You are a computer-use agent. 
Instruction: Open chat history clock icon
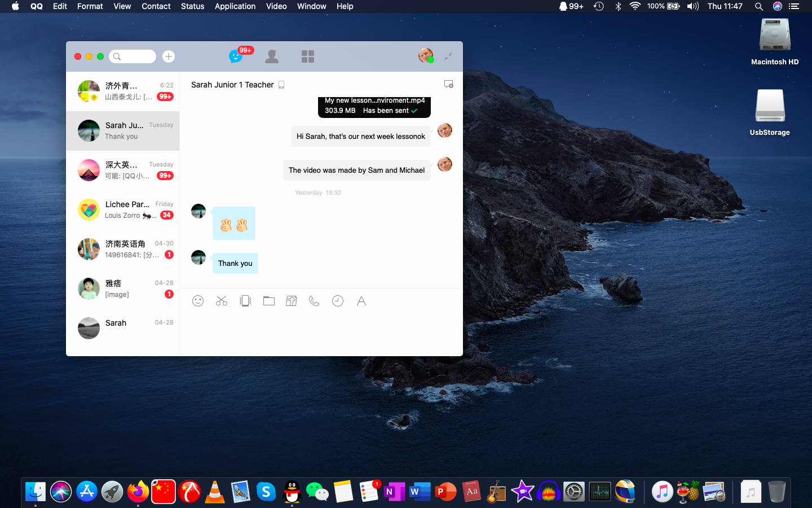point(338,301)
